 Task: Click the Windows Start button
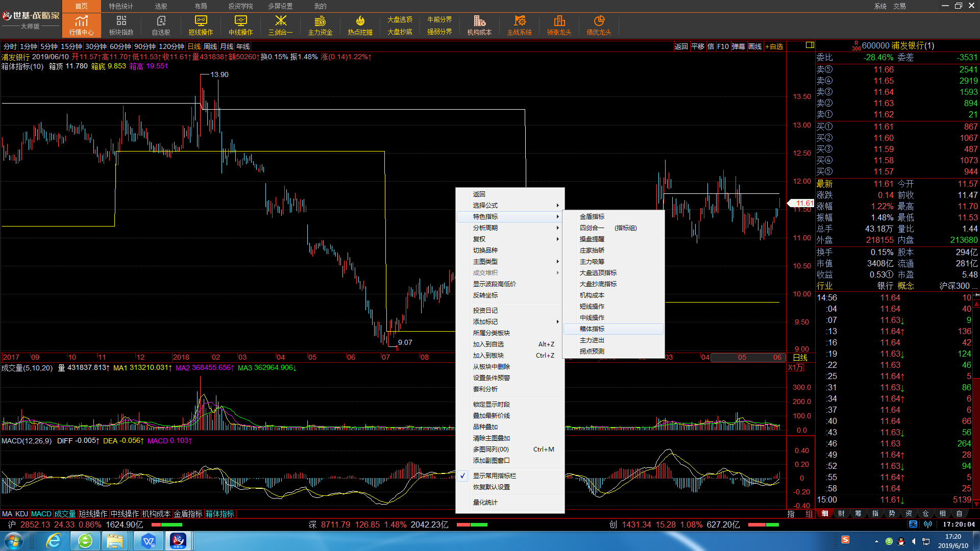pos(13,541)
